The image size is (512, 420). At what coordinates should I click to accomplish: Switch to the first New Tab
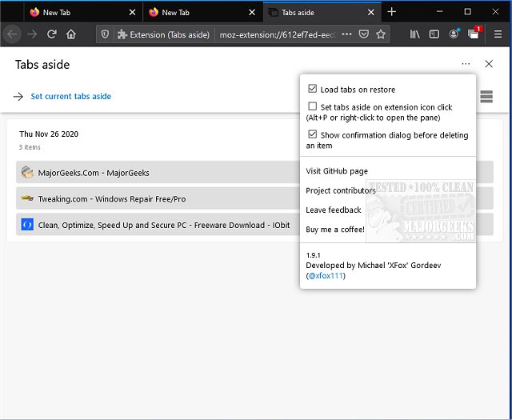coord(80,12)
